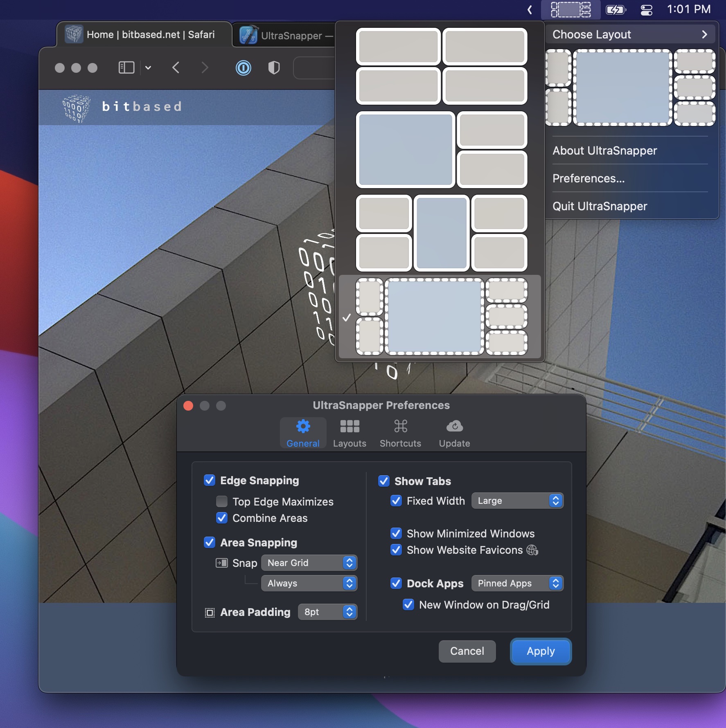Open macOS Control Center icon

(x=646, y=10)
